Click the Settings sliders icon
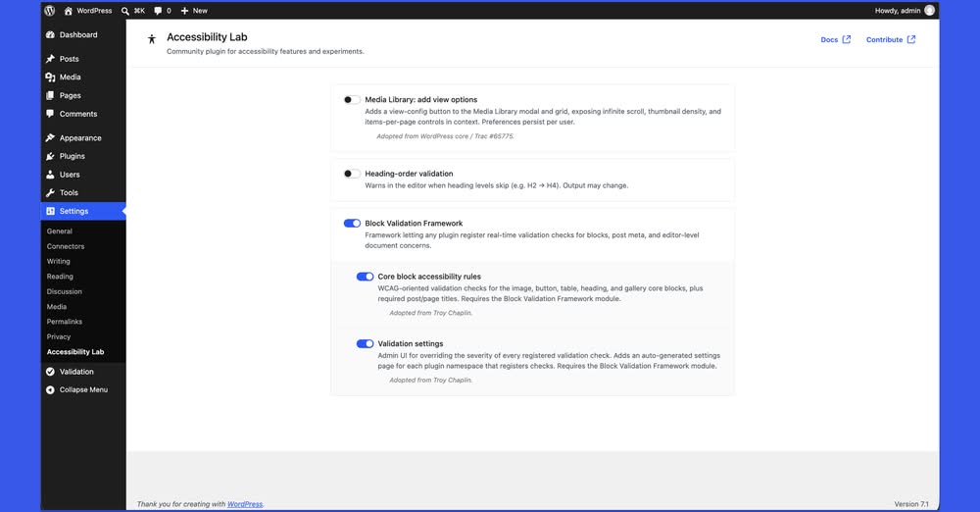Screen dimensions: 980x512 coord(50,211)
